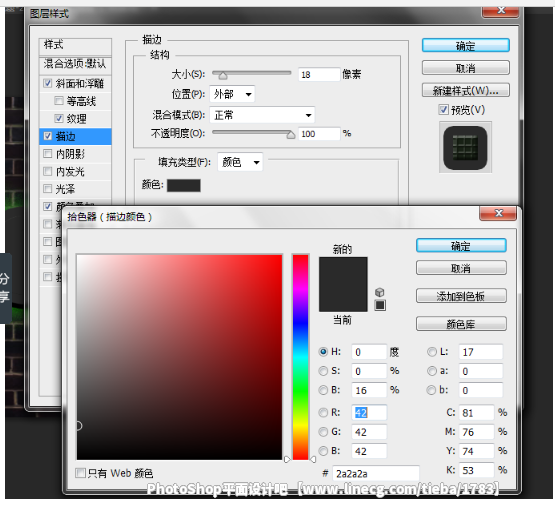
Task: Close the color picker dialog
Action: click(498, 213)
